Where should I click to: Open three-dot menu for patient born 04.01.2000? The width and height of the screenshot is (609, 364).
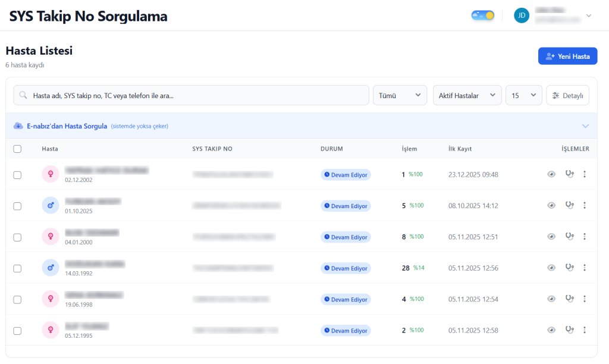click(585, 237)
